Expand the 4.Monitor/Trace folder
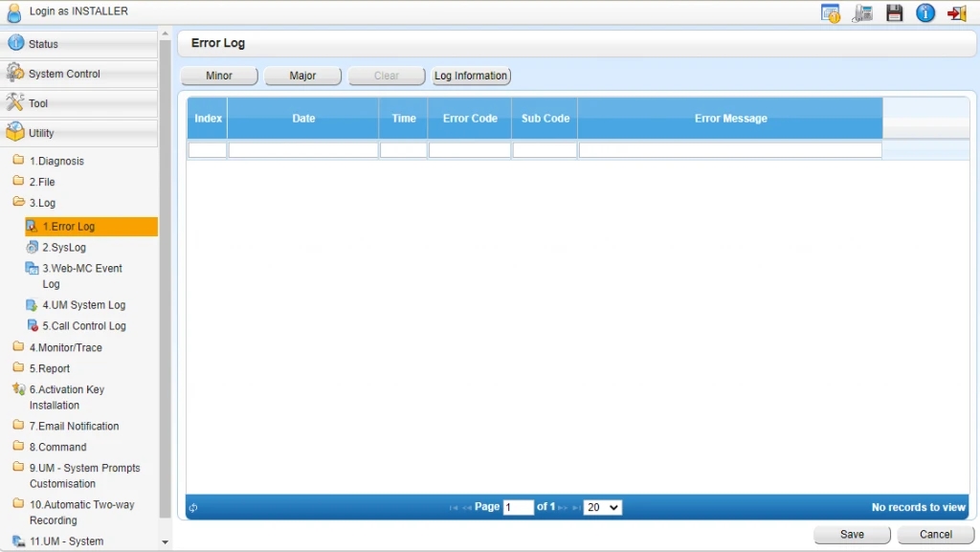This screenshot has height=552, width=980. 65,348
